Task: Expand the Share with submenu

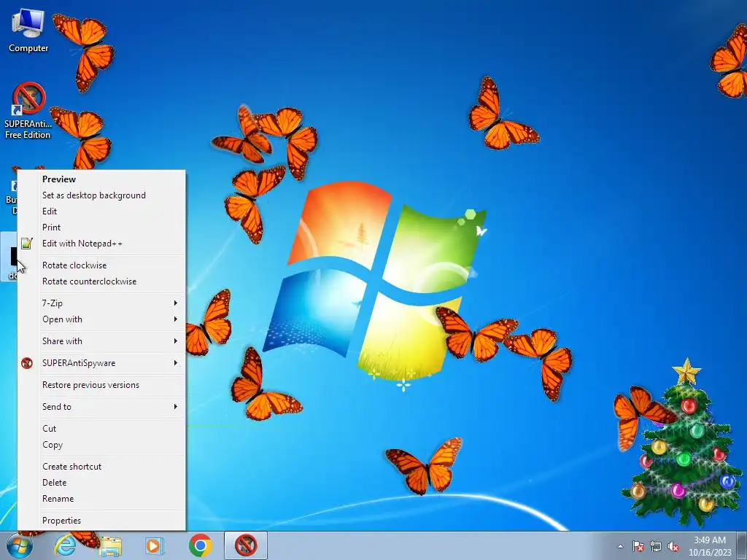Action: click(101, 341)
